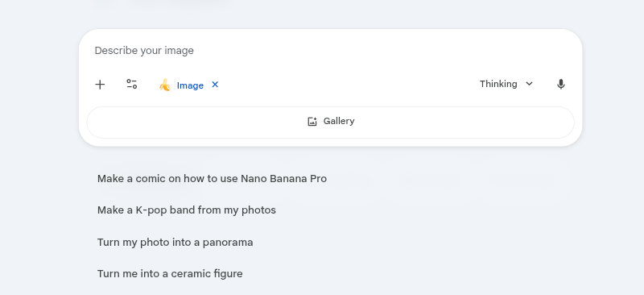Focus the Describe your image field

tap(331, 51)
